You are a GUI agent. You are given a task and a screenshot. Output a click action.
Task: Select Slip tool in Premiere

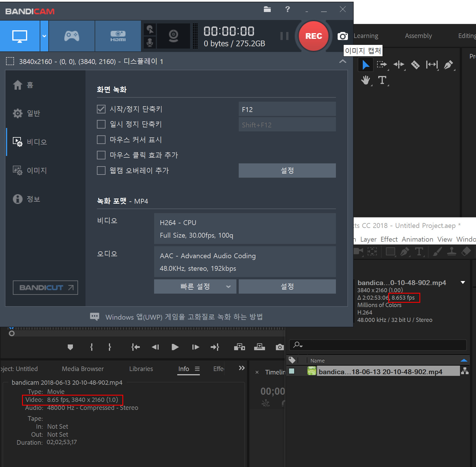[432, 65]
